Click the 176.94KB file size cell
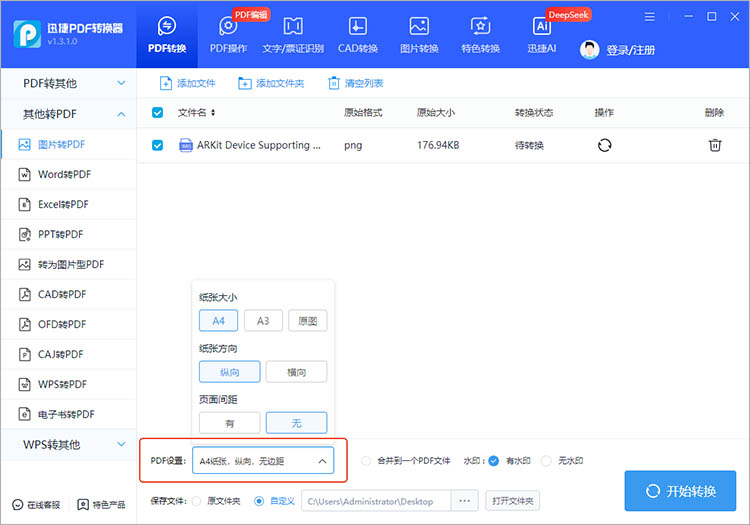 click(x=438, y=145)
